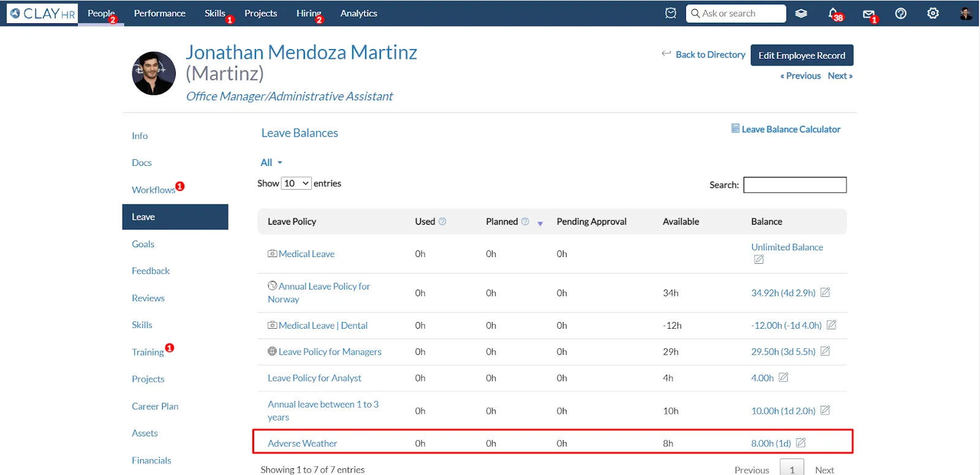Open the Analytics menu
The height and width of the screenshot is (475, 980).
pyautogui.click(x=359, y=13)
